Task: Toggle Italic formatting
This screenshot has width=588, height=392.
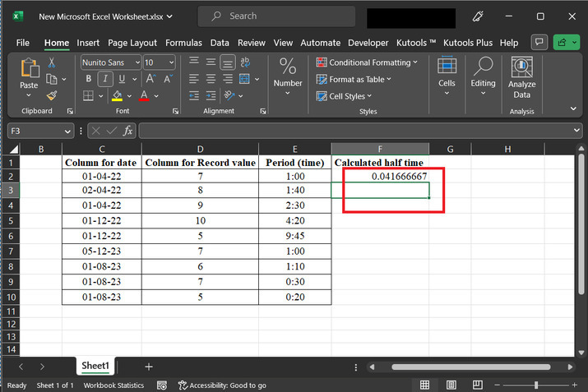Action: (x=105, y=79)
